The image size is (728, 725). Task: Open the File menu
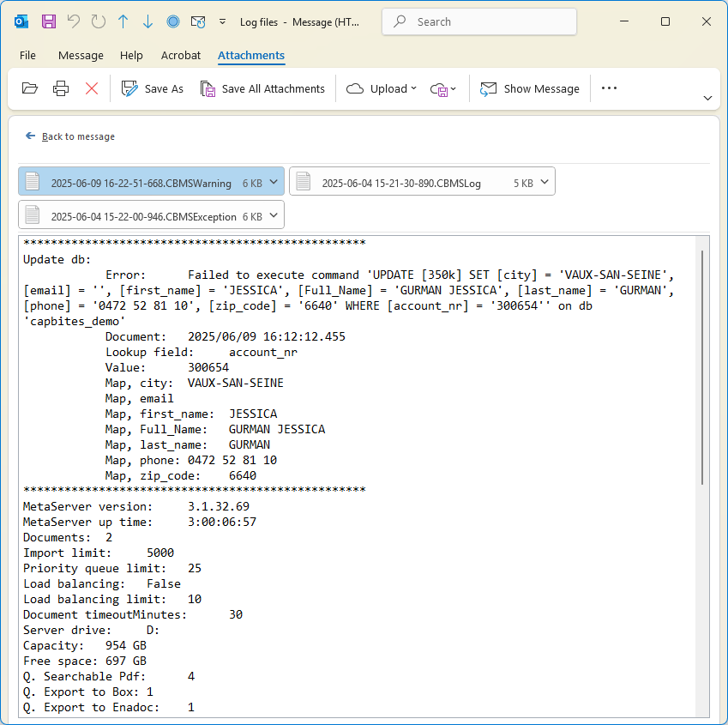tap(27, 55)
